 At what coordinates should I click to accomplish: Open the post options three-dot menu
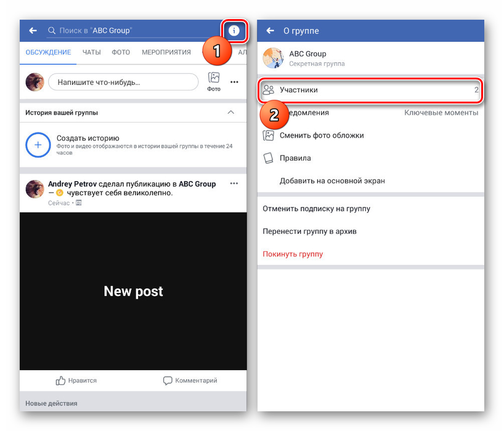click(x=234, y=183)
